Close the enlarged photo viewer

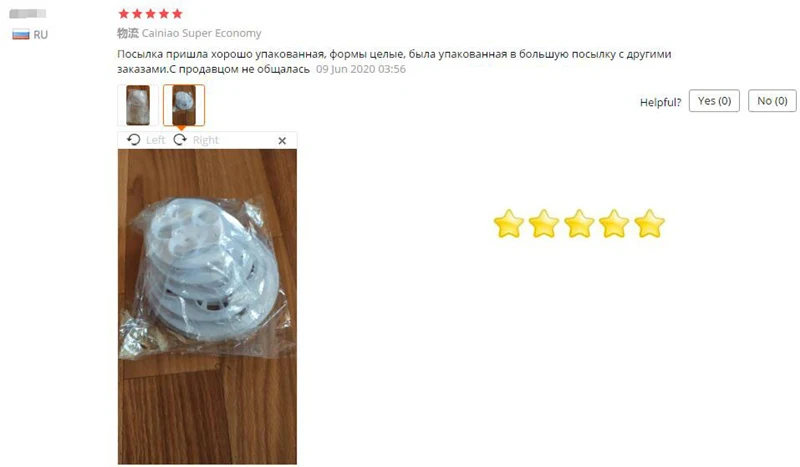coord(282,140)
